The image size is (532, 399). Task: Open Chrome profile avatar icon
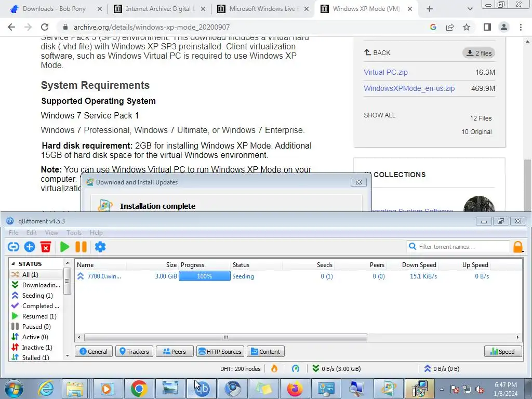(x=504, y=27)
